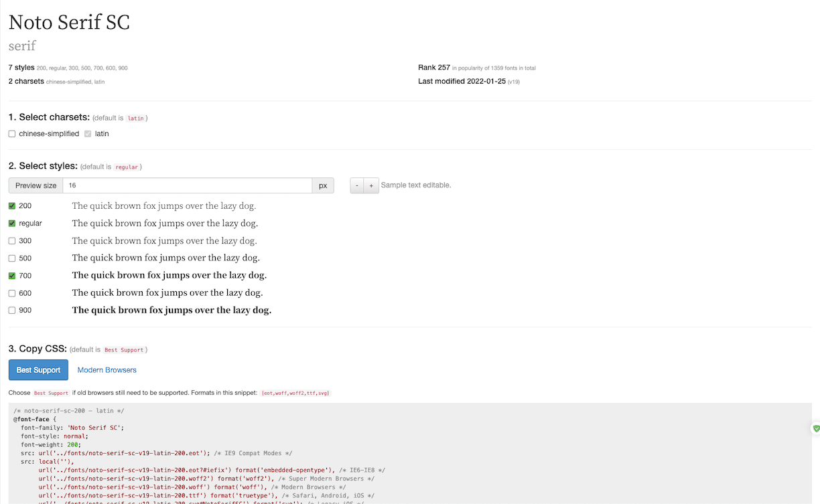The image size is (820, 504).
Task: Click the green shield extension icon
Action: [815, 428]
